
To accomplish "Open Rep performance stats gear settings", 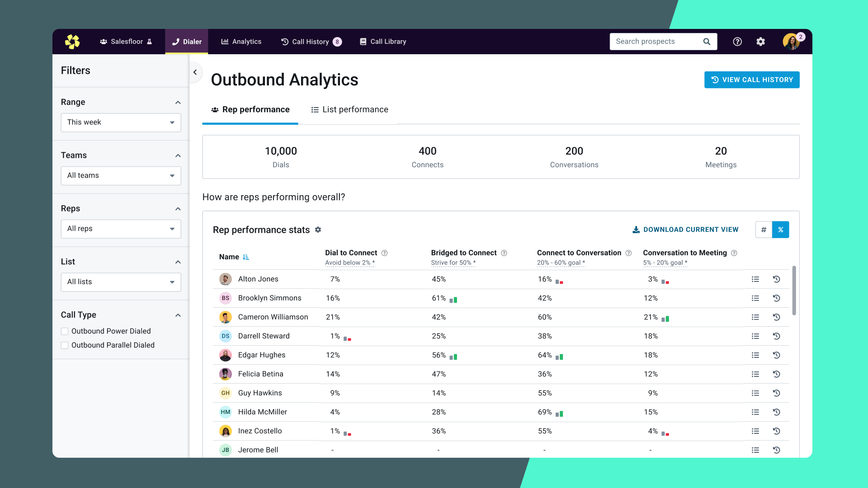I will click(x=318, y=230).
